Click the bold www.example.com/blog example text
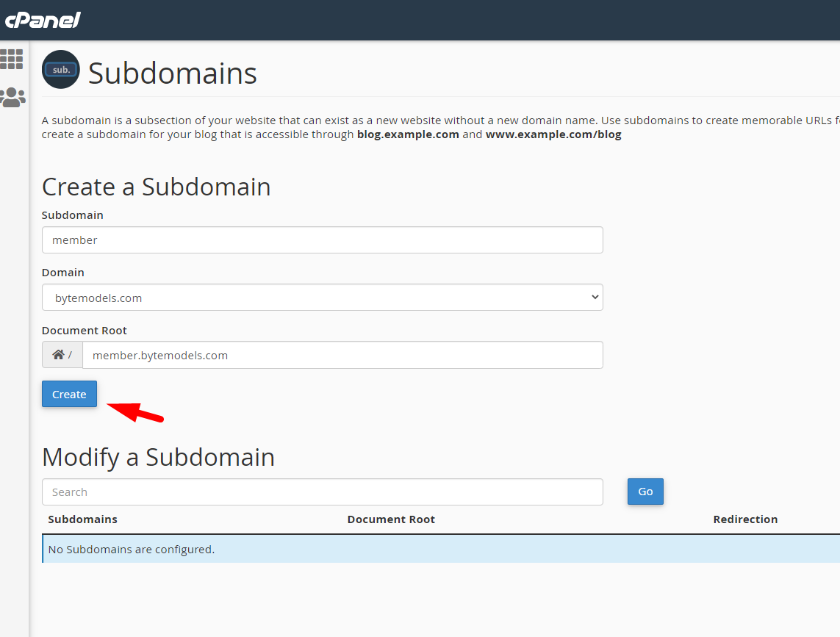 (553, 135)
